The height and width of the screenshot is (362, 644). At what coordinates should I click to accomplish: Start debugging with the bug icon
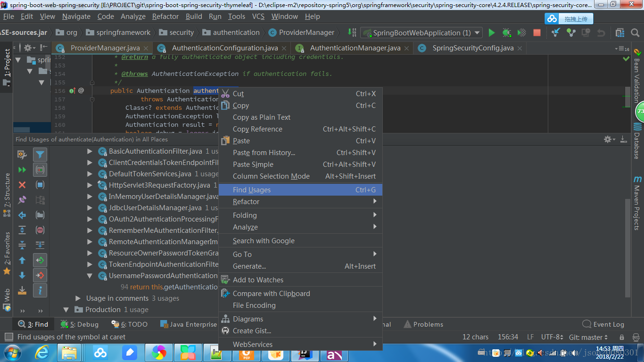506,33
